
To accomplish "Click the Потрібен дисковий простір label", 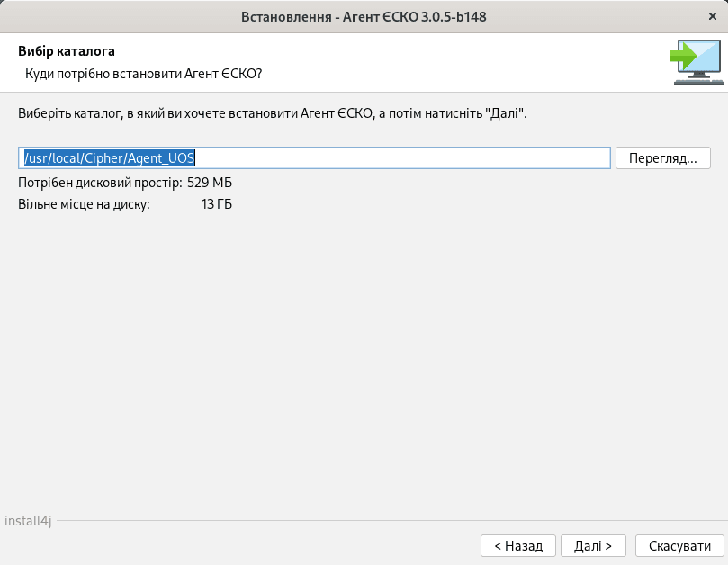I will [100, 183].
